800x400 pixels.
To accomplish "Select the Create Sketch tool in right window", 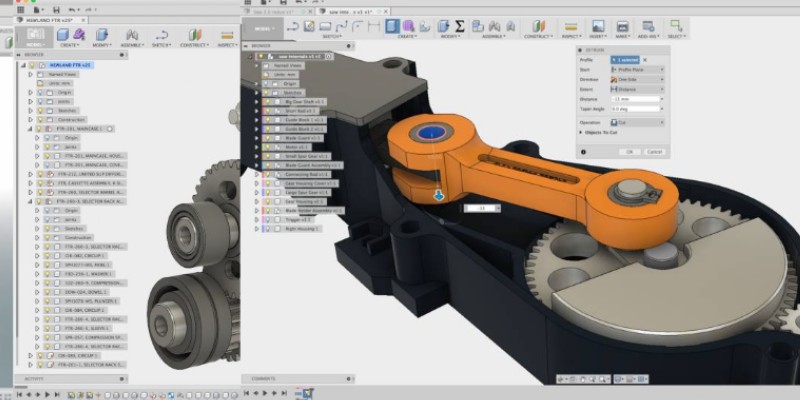I will click(309, 26).
